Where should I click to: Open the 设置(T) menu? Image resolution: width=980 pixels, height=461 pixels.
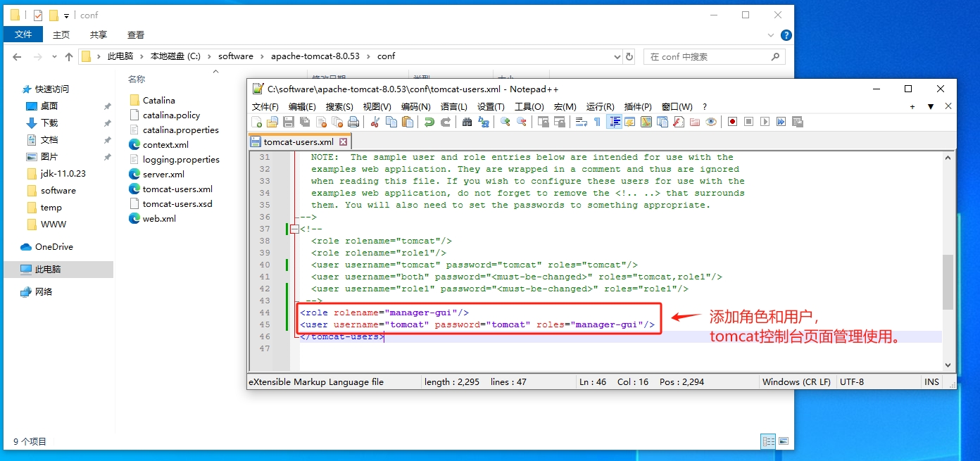491,106
